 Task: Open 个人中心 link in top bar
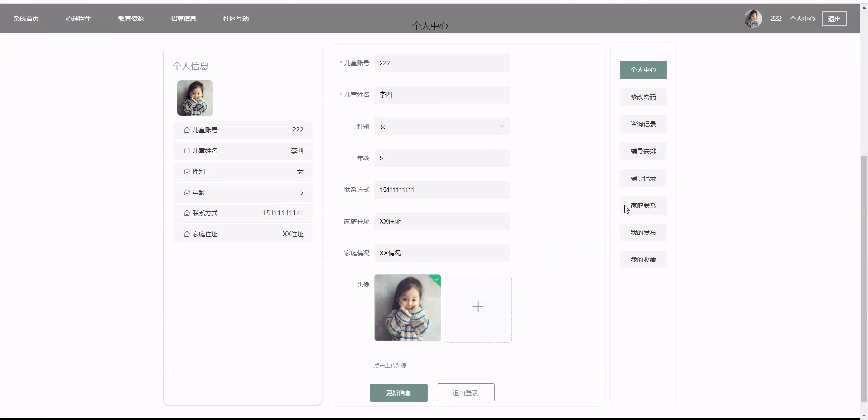pos(802,19)
